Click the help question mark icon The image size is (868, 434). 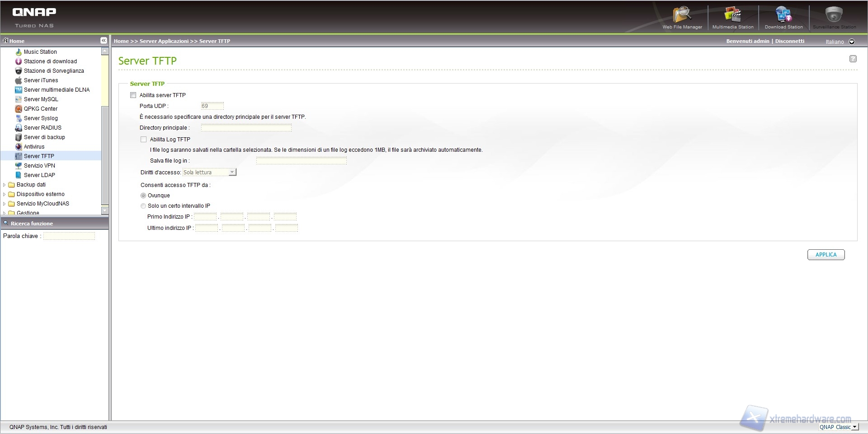coord(853,59)
